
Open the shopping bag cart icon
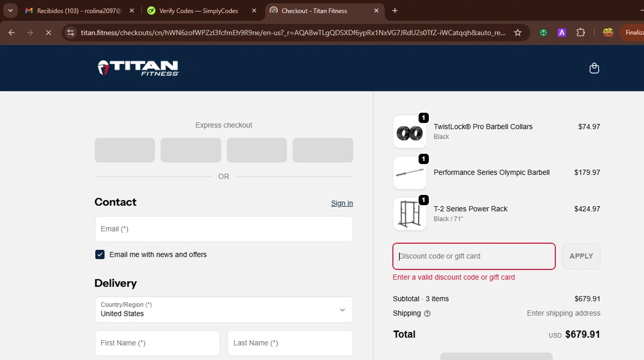594,68
